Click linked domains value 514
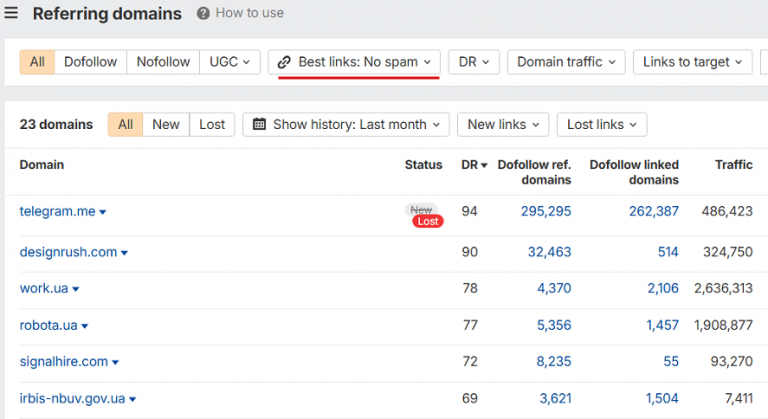768x419 pixels. coord(668,252)
